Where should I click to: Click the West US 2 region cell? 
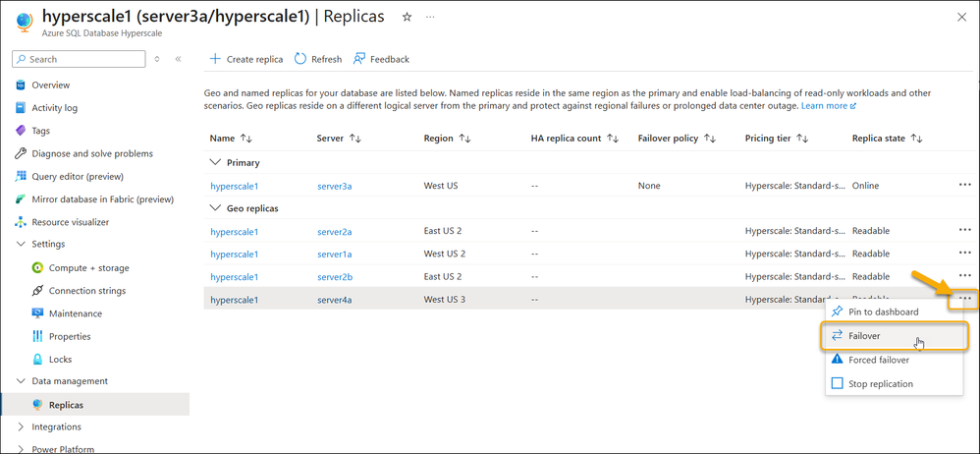[x=445, y=254]
